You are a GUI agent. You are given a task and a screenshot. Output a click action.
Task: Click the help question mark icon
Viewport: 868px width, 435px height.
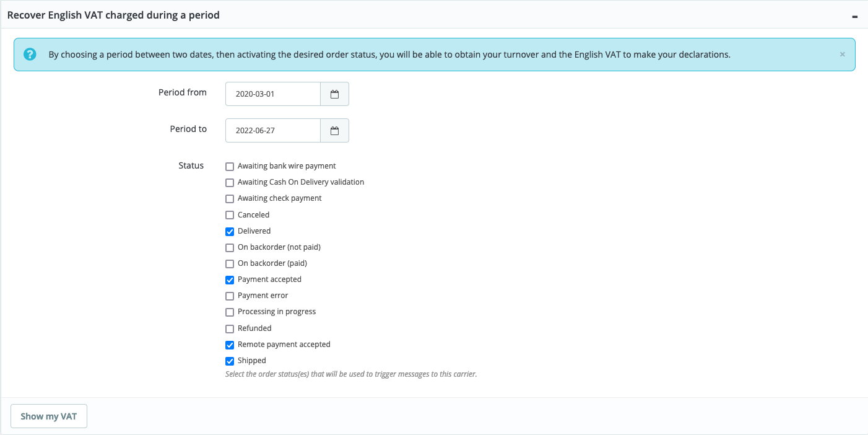(30, 55)
